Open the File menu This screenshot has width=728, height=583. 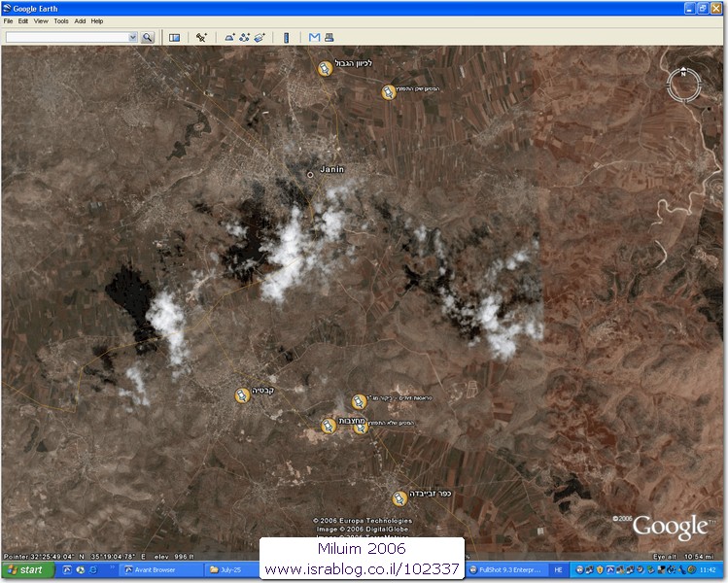coord(8,20)
